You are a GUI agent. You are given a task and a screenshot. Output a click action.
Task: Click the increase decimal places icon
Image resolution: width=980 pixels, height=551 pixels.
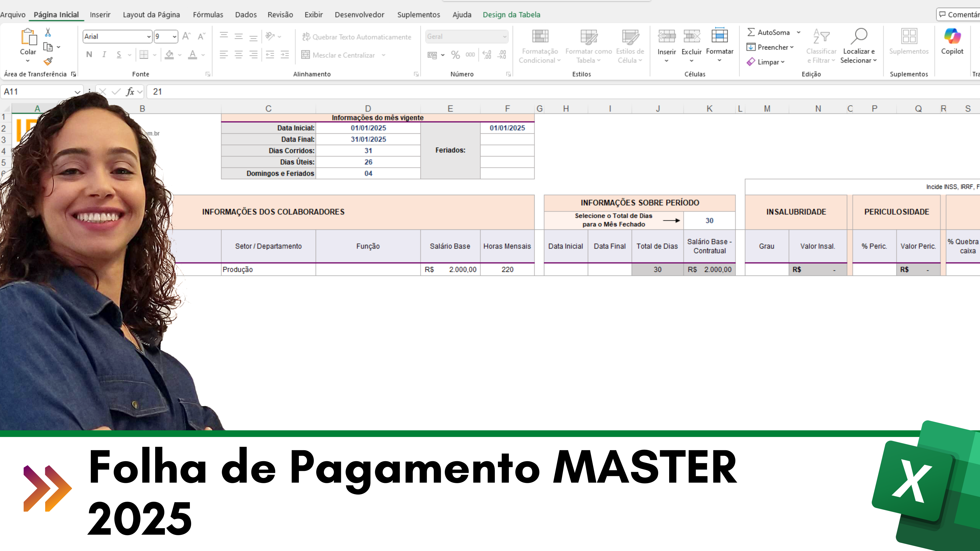click(x=487, y=55)
